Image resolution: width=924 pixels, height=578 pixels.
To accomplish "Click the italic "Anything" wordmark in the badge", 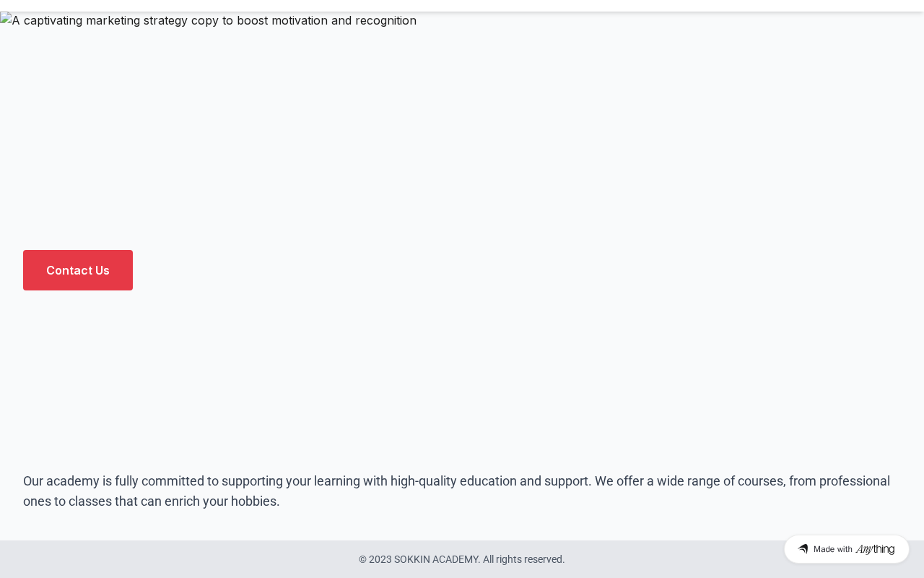I will pos(875,549).
